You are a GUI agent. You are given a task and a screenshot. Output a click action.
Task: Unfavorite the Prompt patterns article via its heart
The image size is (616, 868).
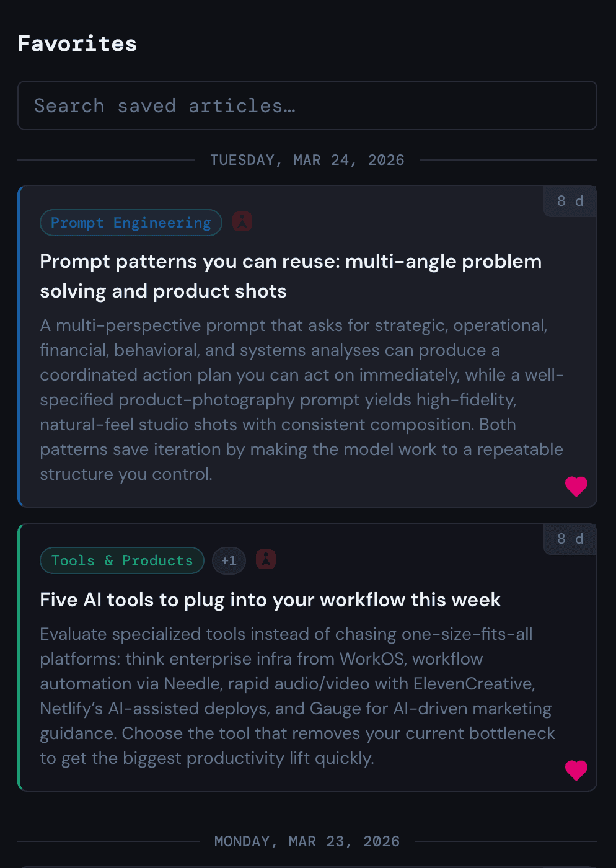click(576, 486)
